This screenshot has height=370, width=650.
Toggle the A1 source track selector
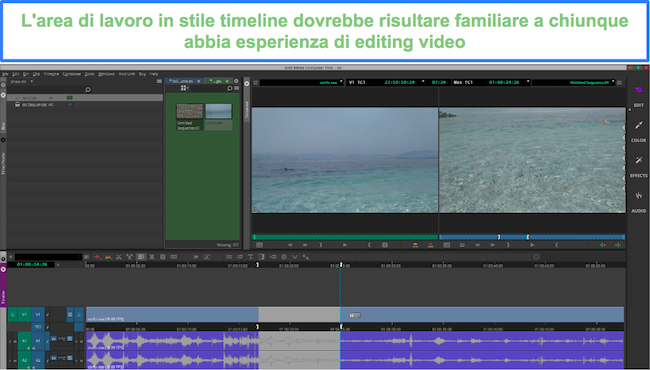[24, 341]
